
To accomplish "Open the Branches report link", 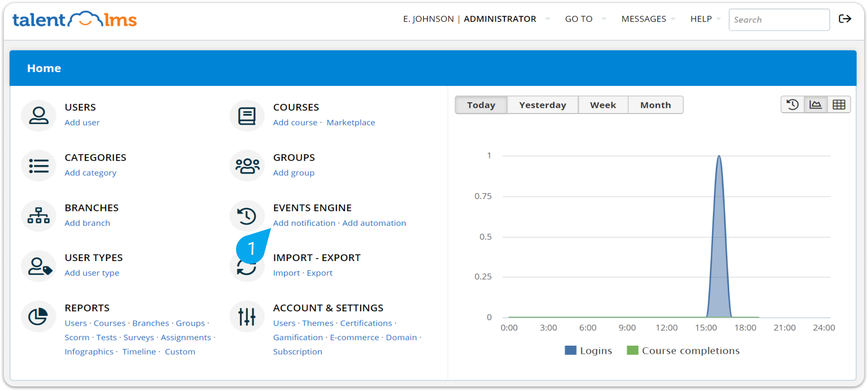I will click(x=151, y=323).
